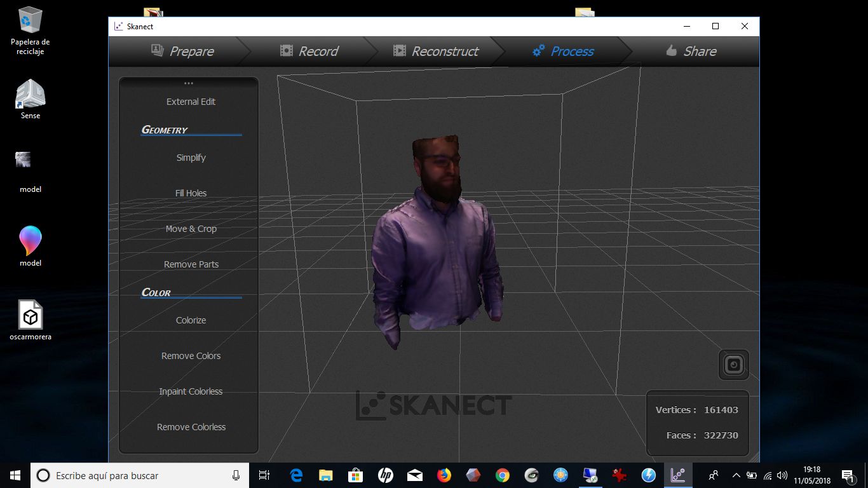
Task: Expand the Simplify geometry option
Action: (x=191, y=158)
